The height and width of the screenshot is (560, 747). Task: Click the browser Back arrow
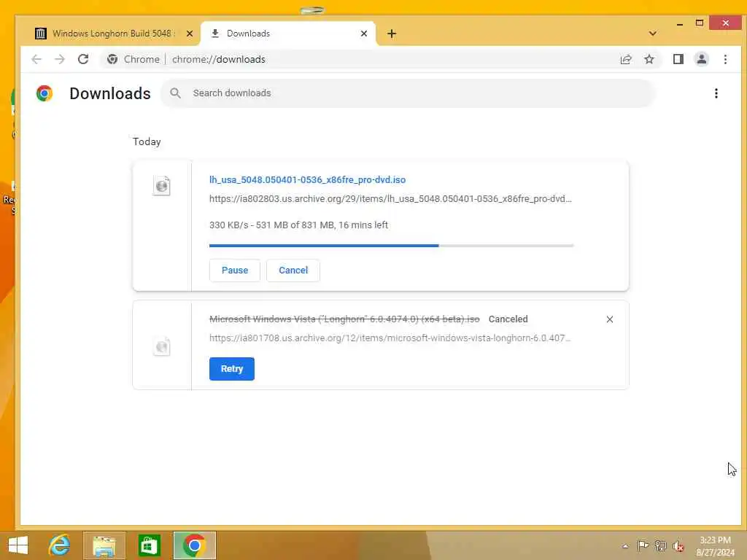tap(36, 59)
